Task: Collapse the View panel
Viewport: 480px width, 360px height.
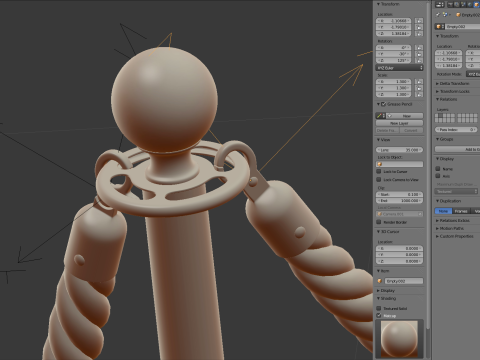Action: (383, 140)
